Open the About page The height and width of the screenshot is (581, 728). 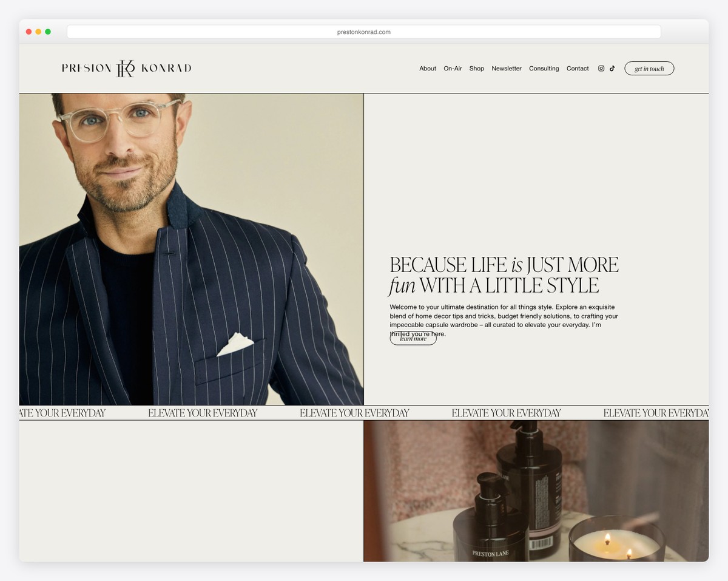427,69
